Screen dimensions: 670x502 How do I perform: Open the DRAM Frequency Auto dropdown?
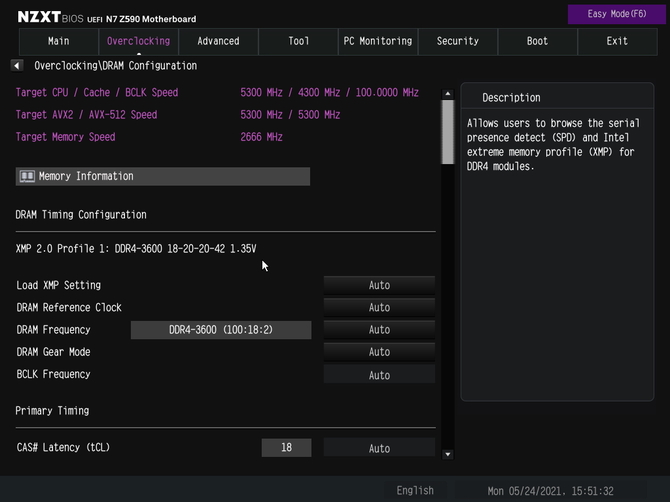[x=379, y=330]
